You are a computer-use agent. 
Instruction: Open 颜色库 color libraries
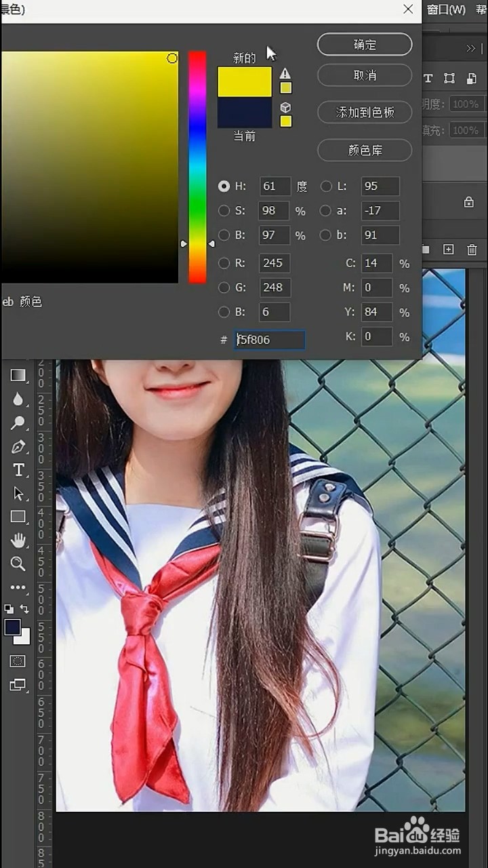[365, 150]
